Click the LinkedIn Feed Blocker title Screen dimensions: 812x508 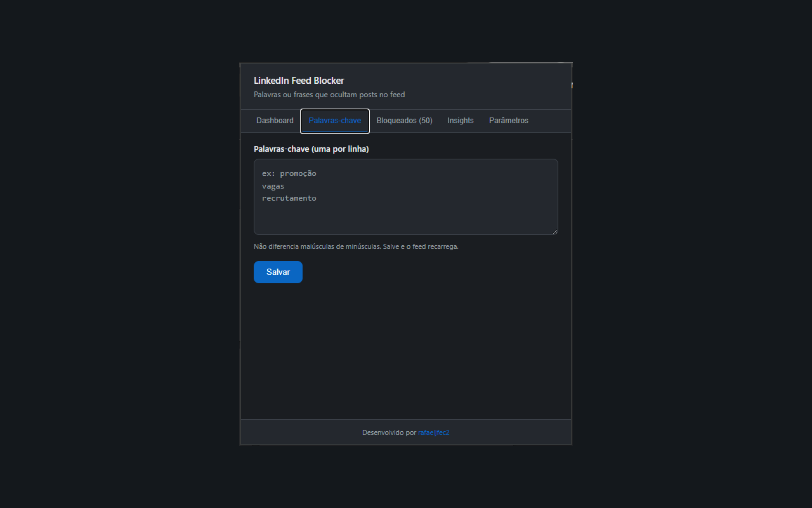tap(299, 81)
